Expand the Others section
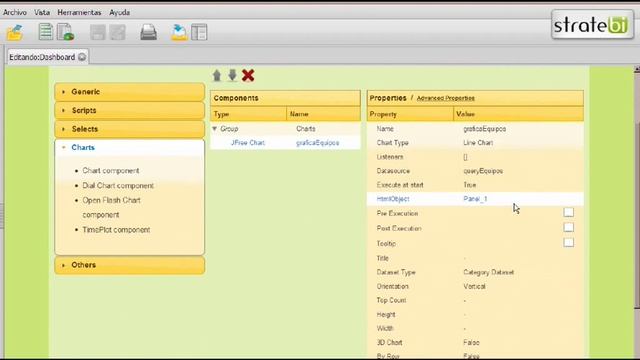 tap(130, 265)
